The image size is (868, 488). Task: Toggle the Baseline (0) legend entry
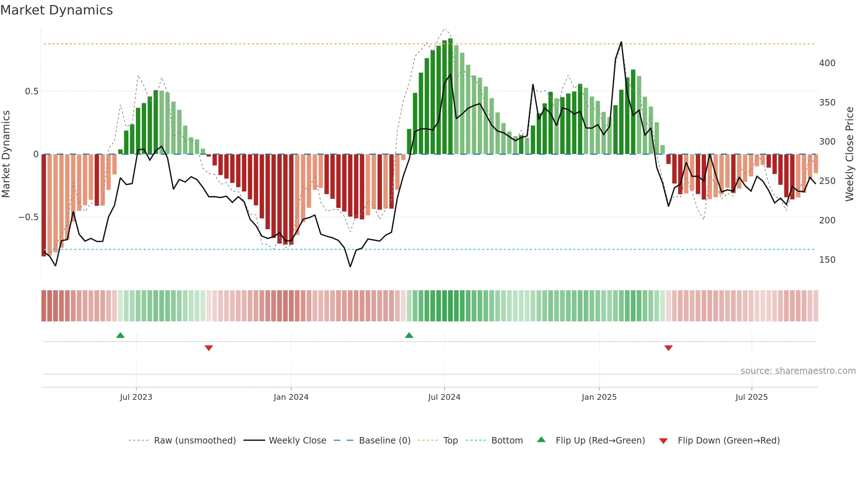[x=372, y=440]
